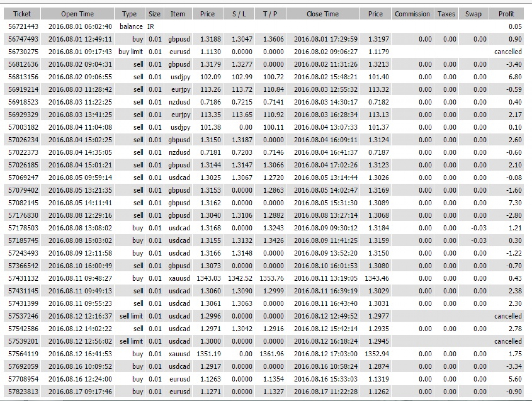
Task: Click the Commission column header
Action: click(412, 14)
